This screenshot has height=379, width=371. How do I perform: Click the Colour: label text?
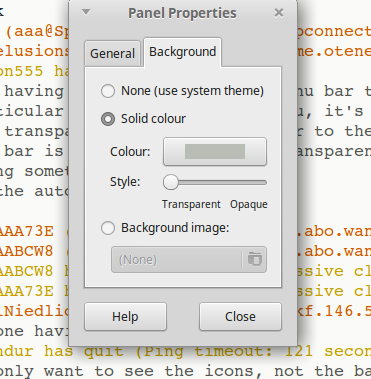point(130,152)
